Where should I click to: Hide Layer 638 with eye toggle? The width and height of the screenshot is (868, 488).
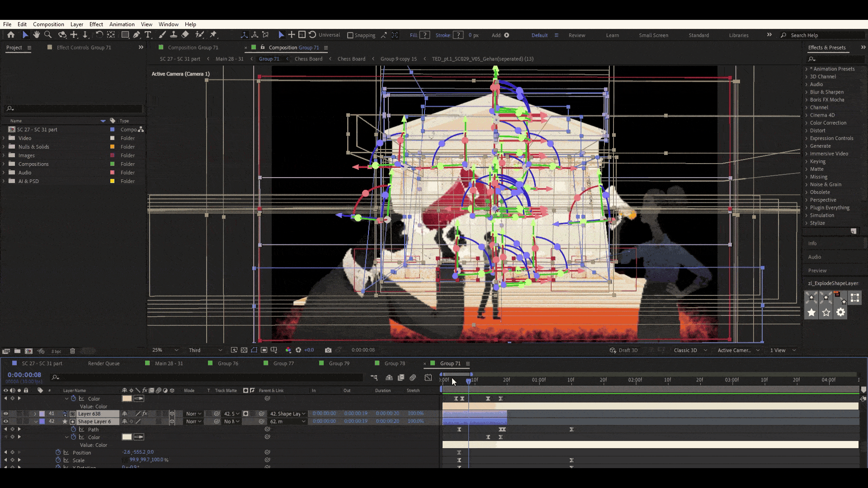pos(6,414)
